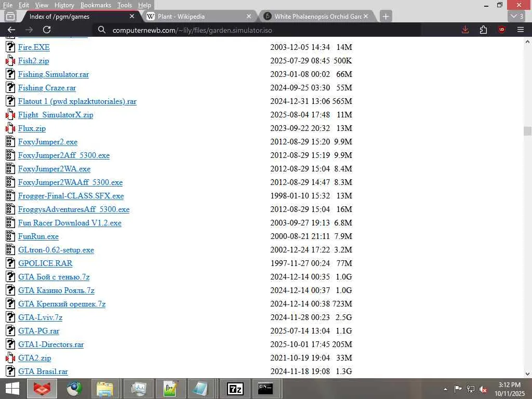The image size is (532, 399).
Task: Open the uBlock Origin extension icon
Action: coord(501,30)
